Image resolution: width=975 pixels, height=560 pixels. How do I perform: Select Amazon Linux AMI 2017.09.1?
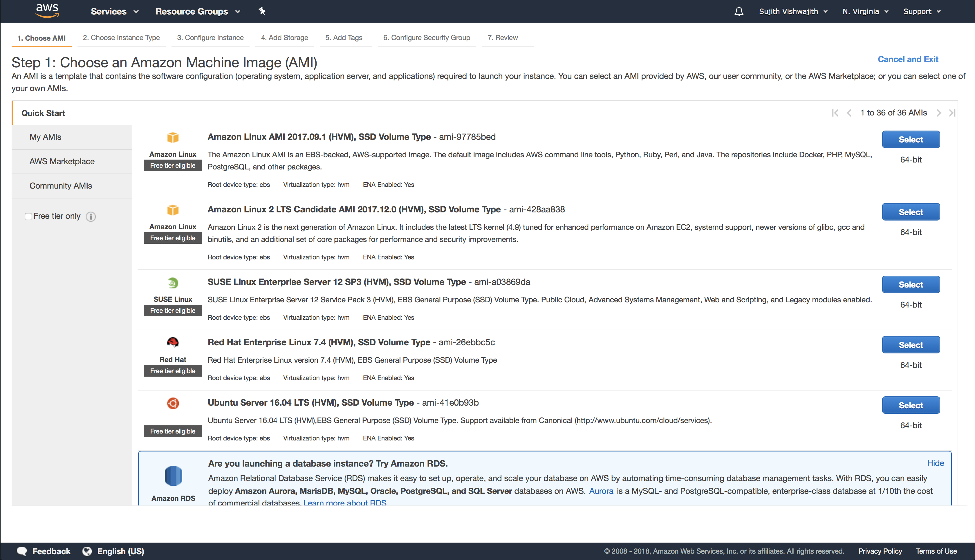tap(910, 139)
